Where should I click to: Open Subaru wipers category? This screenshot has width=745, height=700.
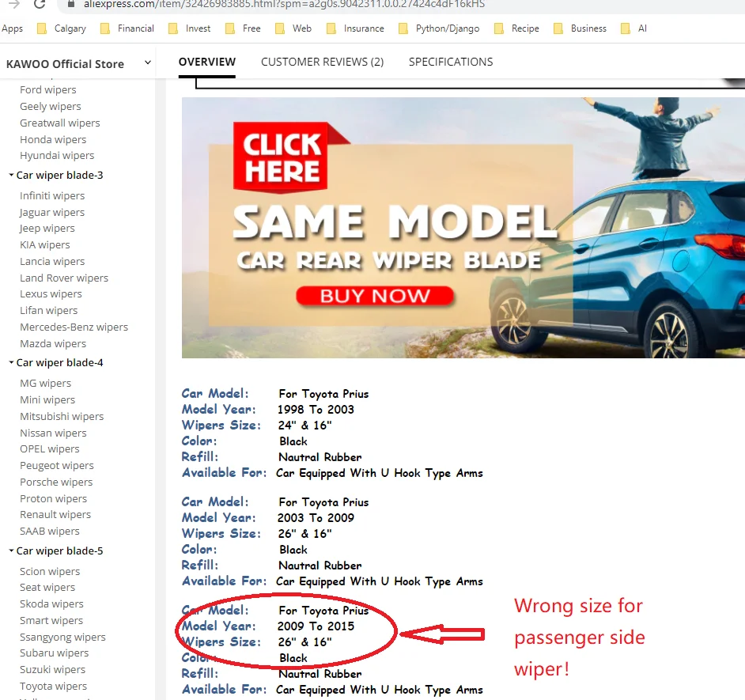pyautogui.click(x=54, y=653)
